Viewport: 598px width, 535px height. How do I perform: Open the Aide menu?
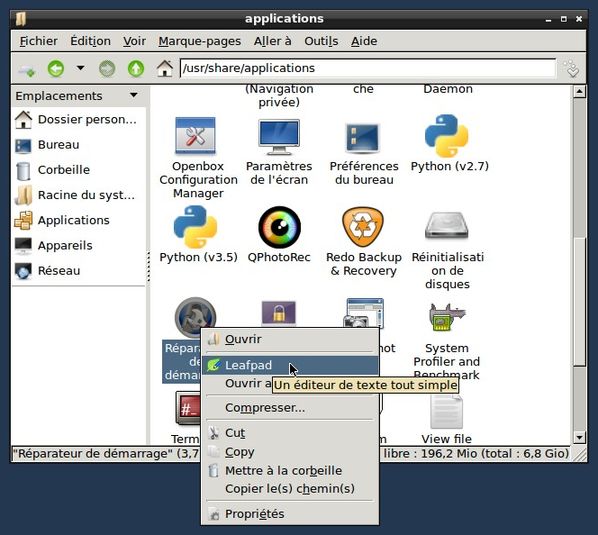(364, 41)
